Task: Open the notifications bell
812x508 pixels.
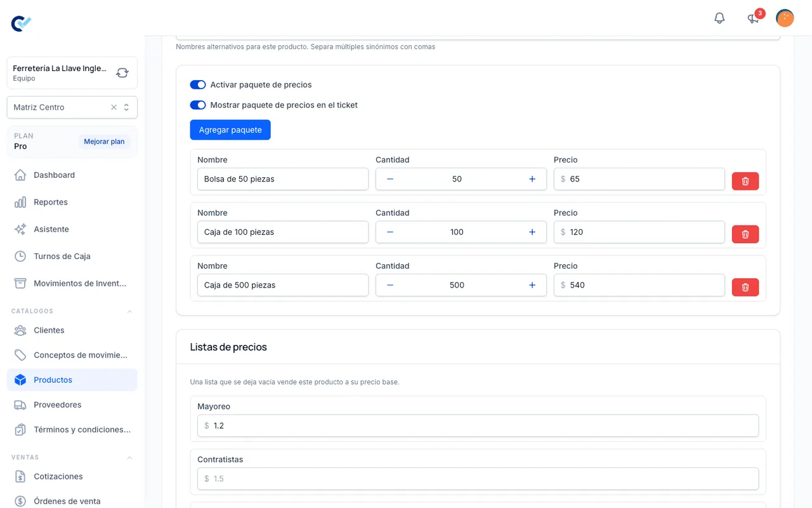Action: pyautogui.click(x=719, y=18)
